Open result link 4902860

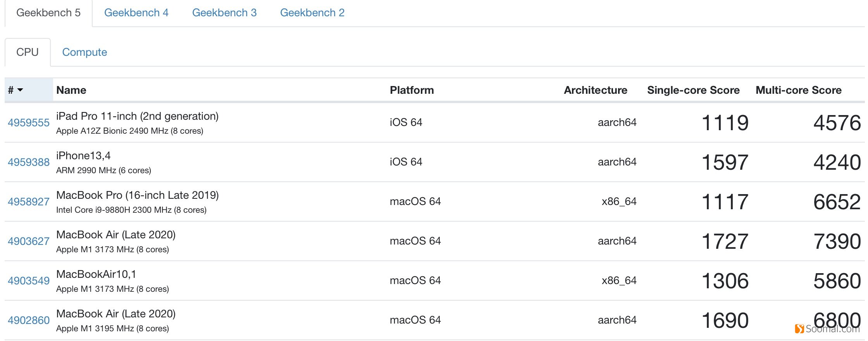[x=29, y=320]
